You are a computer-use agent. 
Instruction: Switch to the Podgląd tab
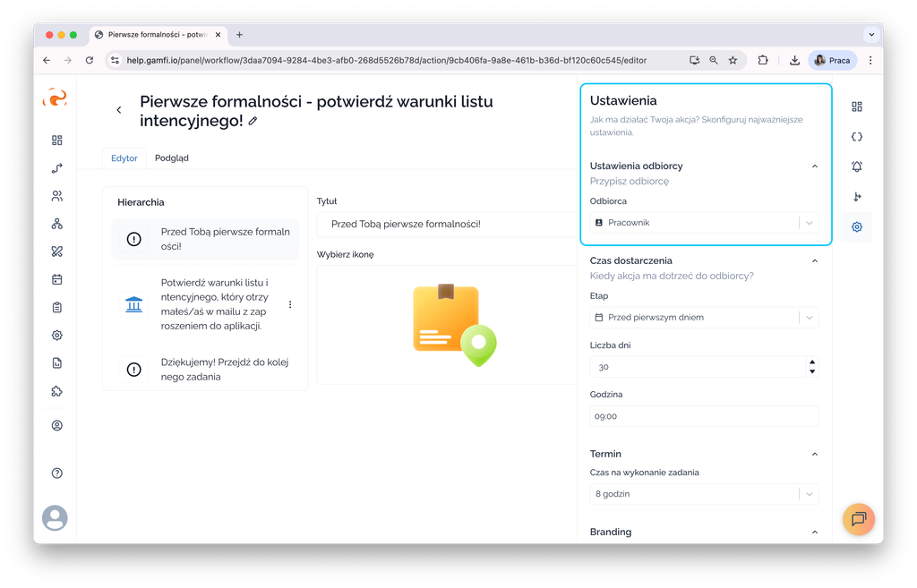coord(171,158)
